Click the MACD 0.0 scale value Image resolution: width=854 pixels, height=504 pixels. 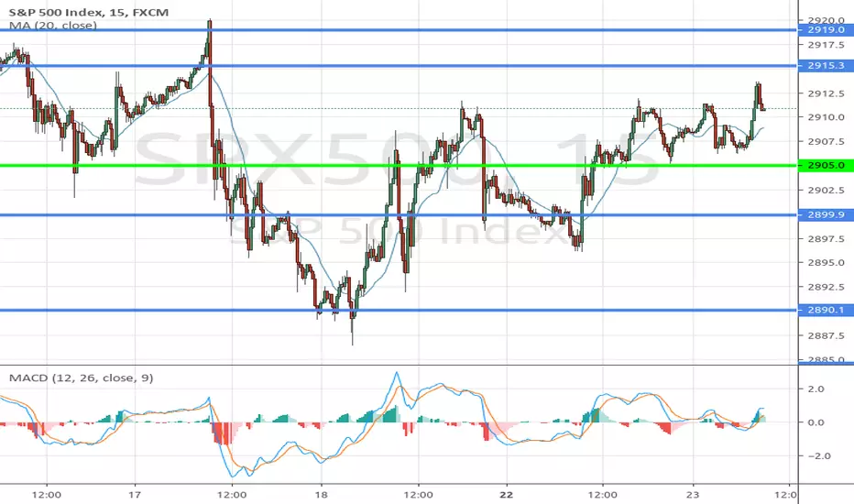(x=816, y=422)
